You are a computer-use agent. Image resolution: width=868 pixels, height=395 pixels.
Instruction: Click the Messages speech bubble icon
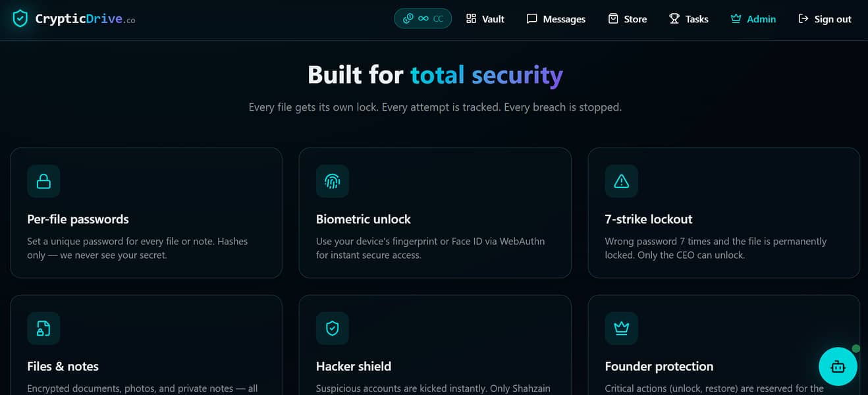coord(531,18)
